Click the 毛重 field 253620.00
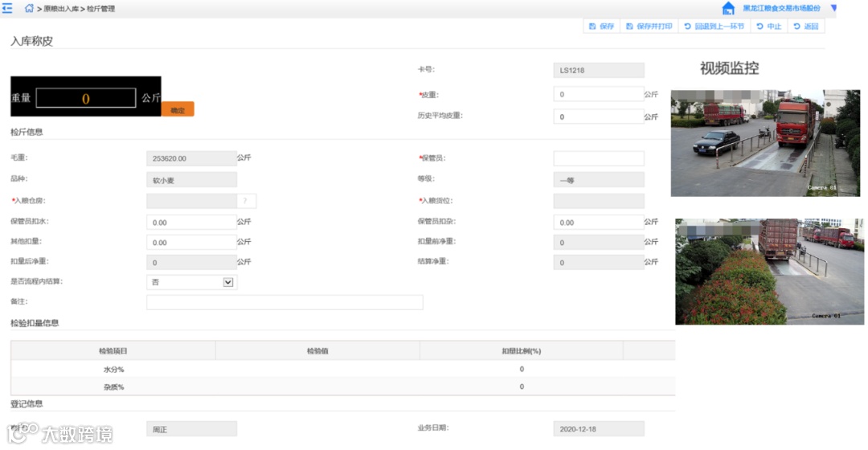This screenshot has width=868, height=450. click(x=191, y=158)
